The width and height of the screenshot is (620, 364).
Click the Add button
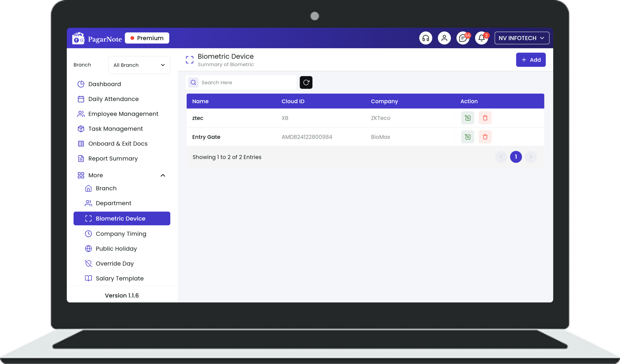(x=531, y=60)
